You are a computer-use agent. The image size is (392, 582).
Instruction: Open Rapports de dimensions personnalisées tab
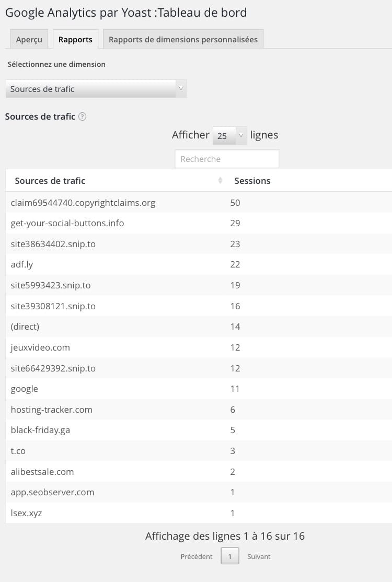(183, 39)
